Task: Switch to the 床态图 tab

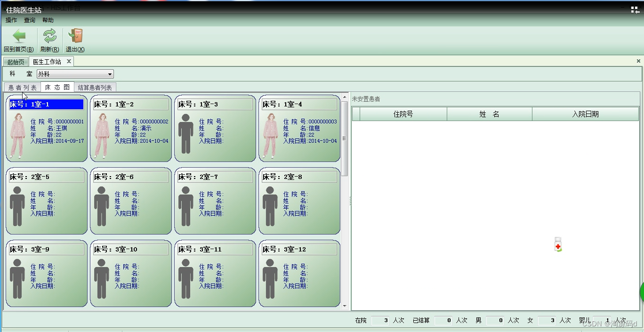Action: [x=57, y=87]
